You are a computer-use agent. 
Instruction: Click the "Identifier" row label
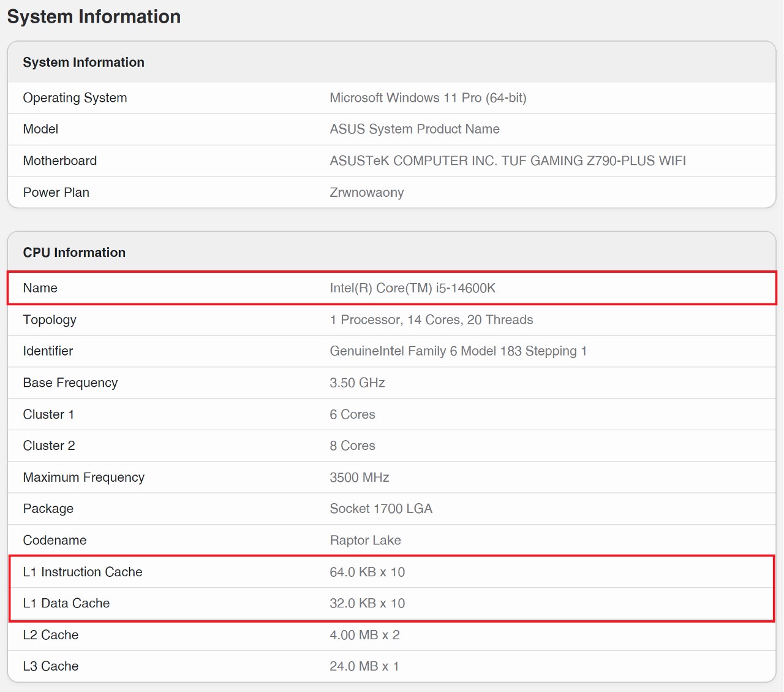(48, 351)
